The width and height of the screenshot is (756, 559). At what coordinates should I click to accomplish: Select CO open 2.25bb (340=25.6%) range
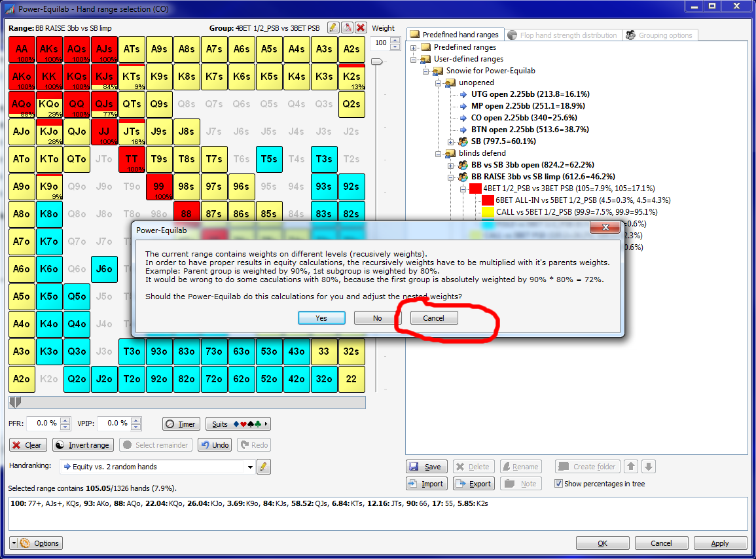(524, 118)
